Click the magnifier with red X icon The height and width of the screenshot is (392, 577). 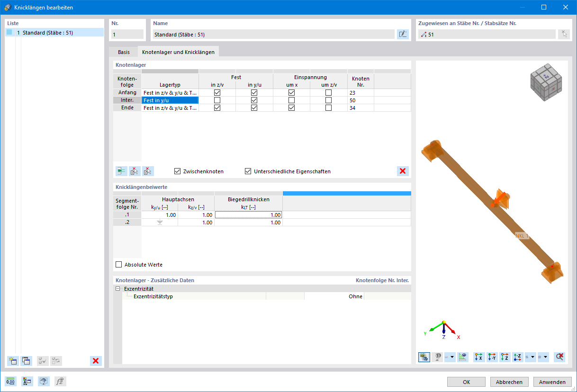coord(559,357)
